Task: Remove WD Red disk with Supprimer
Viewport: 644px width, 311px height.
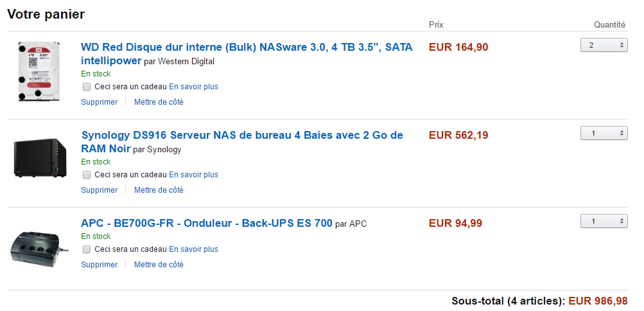Action: (x=100, y=102)
